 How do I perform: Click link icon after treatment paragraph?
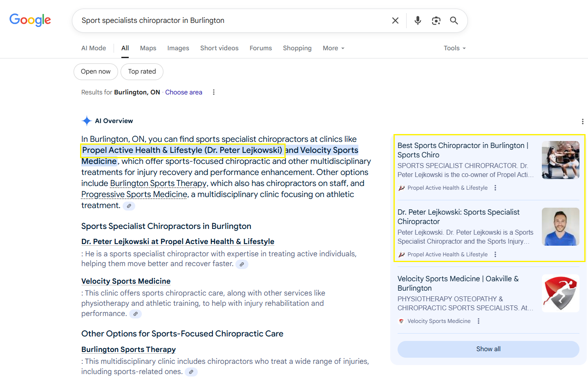(x=129, y=206)
